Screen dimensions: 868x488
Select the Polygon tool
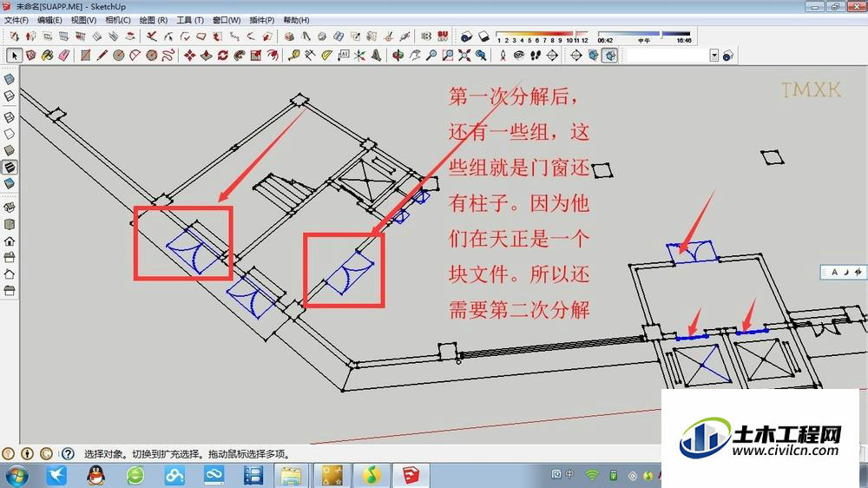point(152,56)
